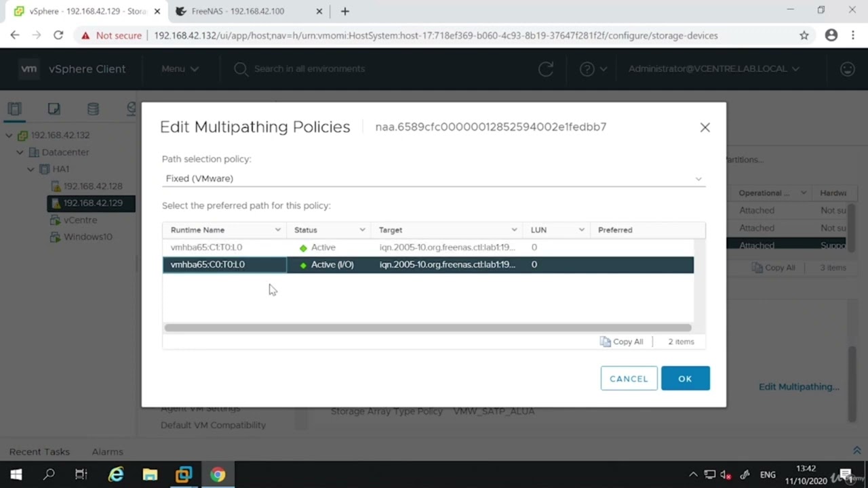
Task: Click the Edit Multipathing link behind dialog
Action: point(799,386)
